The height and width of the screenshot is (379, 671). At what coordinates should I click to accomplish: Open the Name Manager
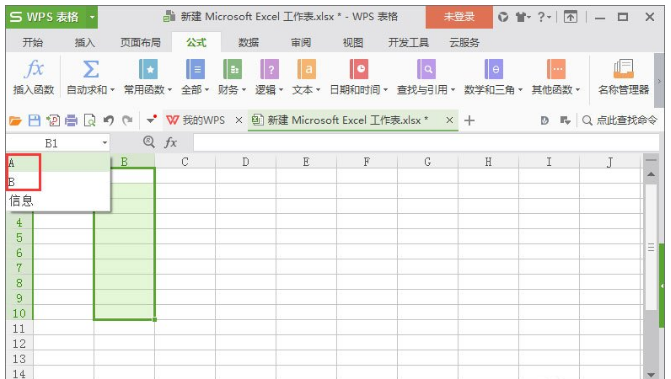(623, 77)
